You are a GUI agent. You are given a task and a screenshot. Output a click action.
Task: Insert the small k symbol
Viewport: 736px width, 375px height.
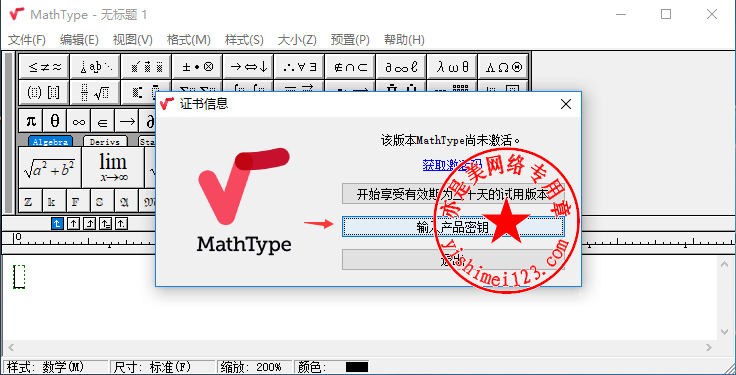[54, 201]
